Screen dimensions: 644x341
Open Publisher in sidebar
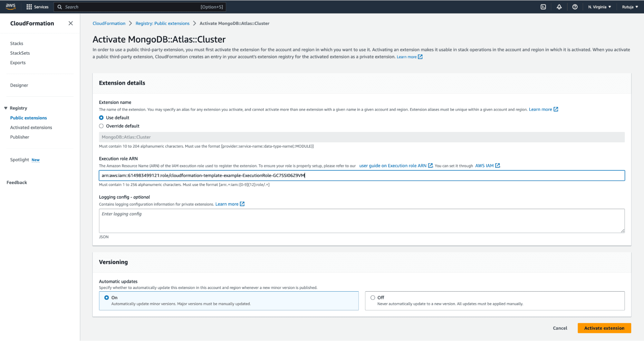click(x=20, y=137)
